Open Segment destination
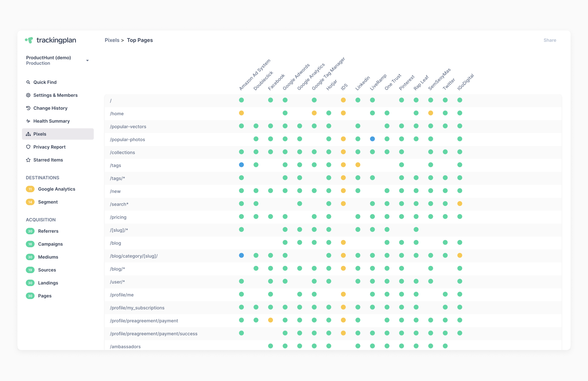The height and width of the screenshot is (381, 588). point(48,202)
